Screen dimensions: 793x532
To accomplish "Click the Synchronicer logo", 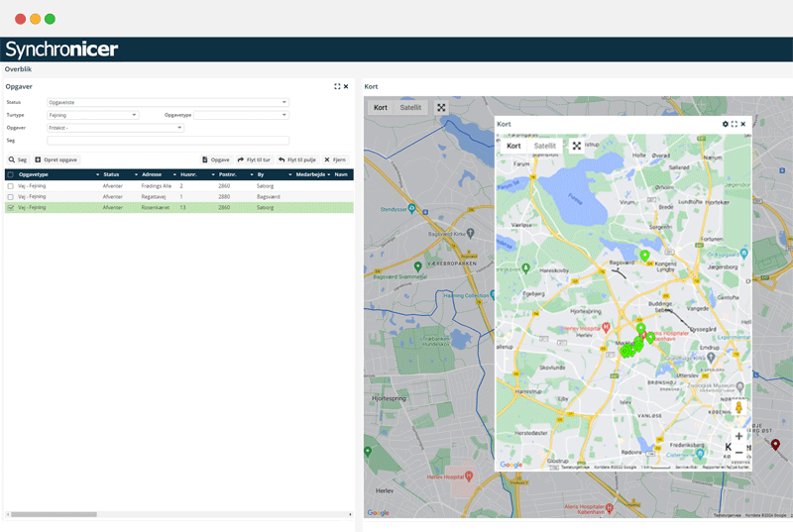I will coord(61,49).
